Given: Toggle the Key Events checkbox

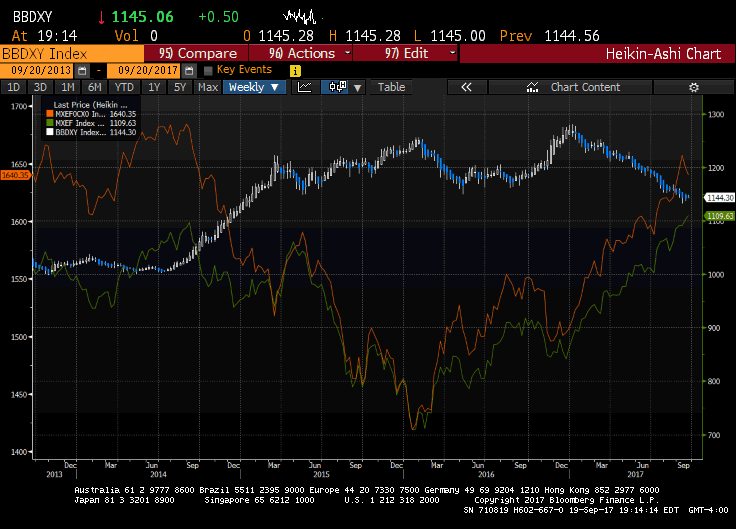Looking at the screenshot, I should click(x=208, y=71).
